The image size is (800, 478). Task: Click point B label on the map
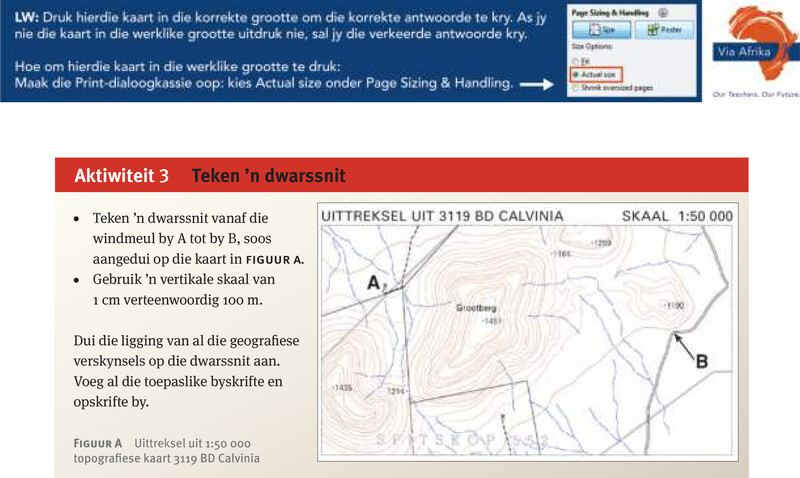click(x=702, y=362)
